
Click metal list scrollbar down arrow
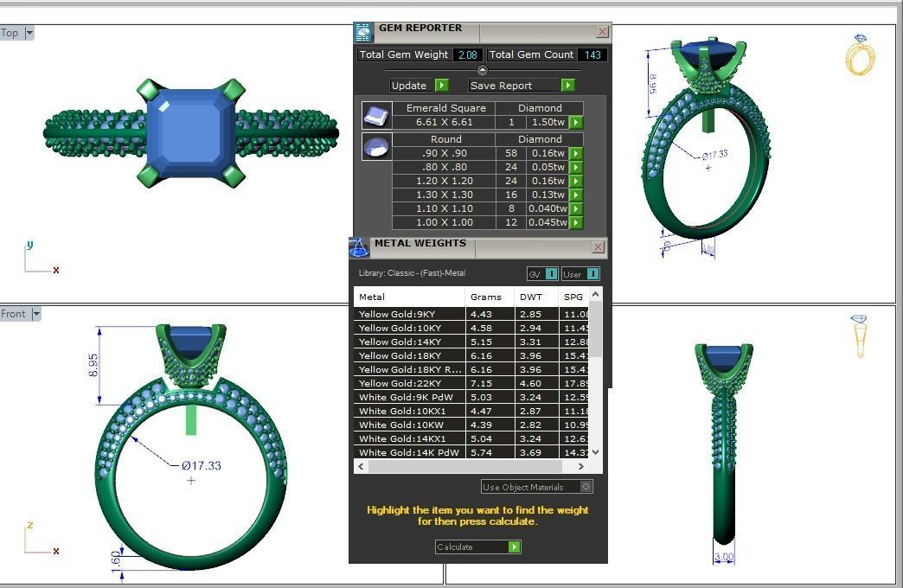tap(596, 452)
